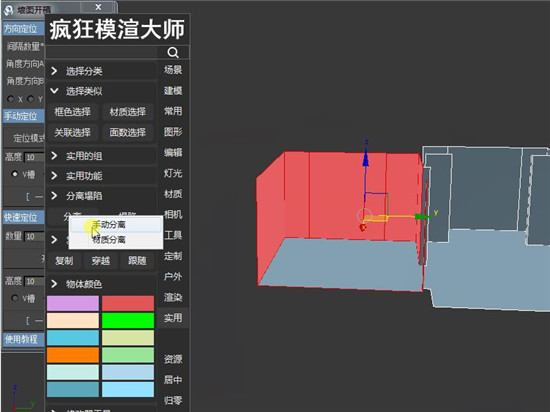Click the 框色选择 button
The height and width of the screenshot is (412, 550).
73,112
